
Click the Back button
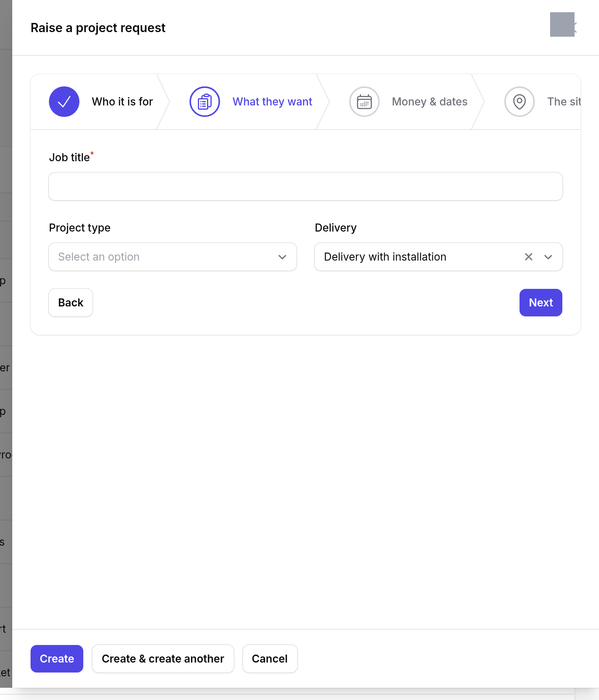tap(71, 303)
